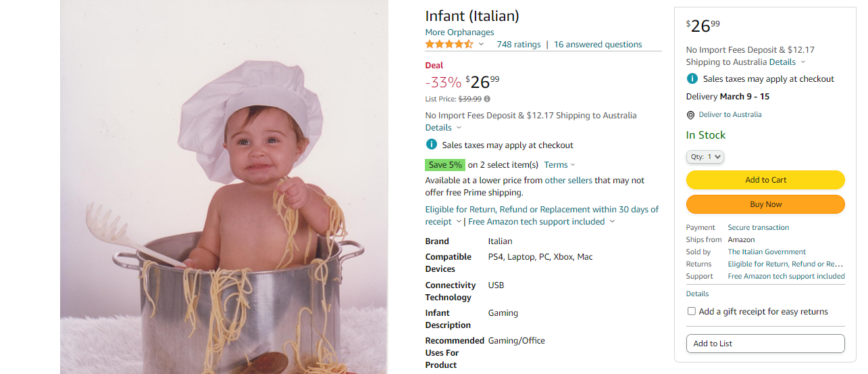This screenshot has width=868, height=374.
Task: Open the Qty quantity dropdown
Action: [x=705, y=157]
